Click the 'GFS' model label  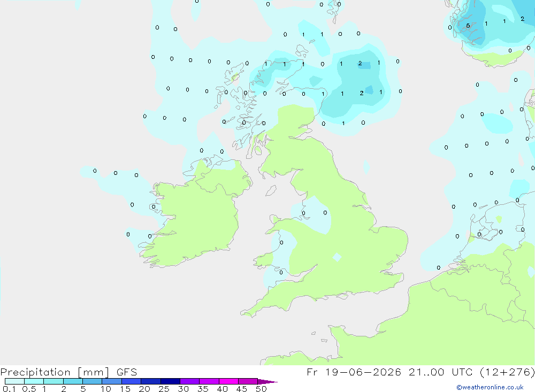[x=127, y=372]
